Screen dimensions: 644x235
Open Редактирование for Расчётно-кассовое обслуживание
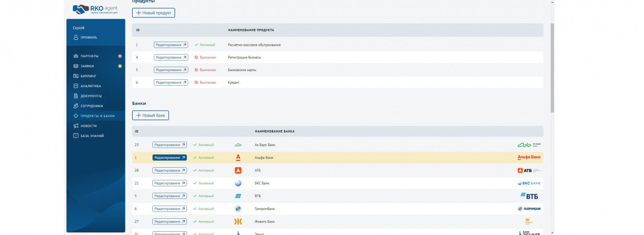pyautogui.click(x=171, y=45)
